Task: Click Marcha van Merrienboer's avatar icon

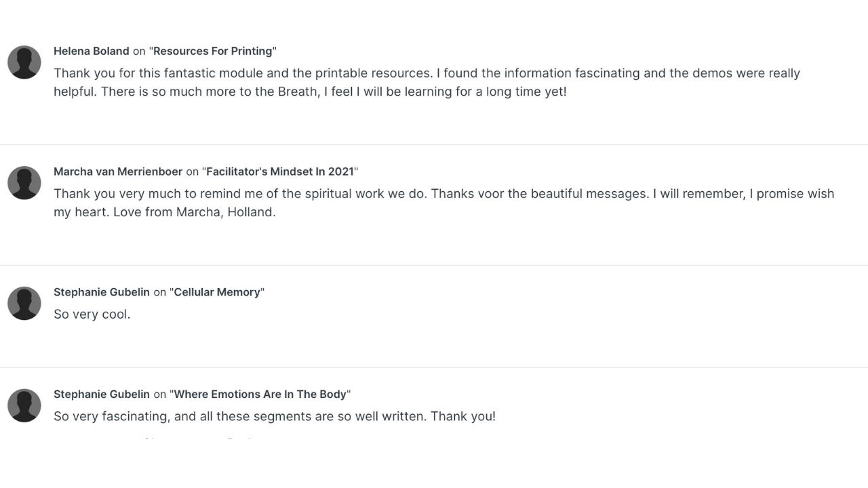Action: click(24, 183)
